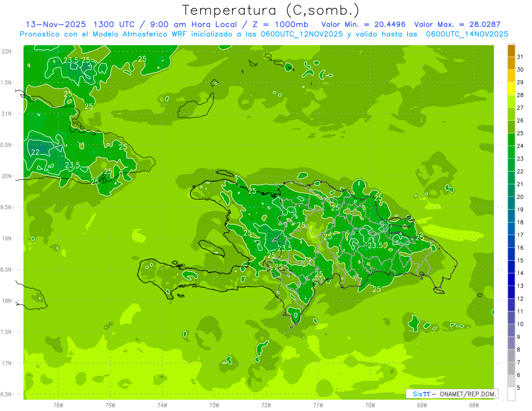This screenshot has width=532, height=411.
Task: Click the '16' value on the color scale
Action: [520, 248]
